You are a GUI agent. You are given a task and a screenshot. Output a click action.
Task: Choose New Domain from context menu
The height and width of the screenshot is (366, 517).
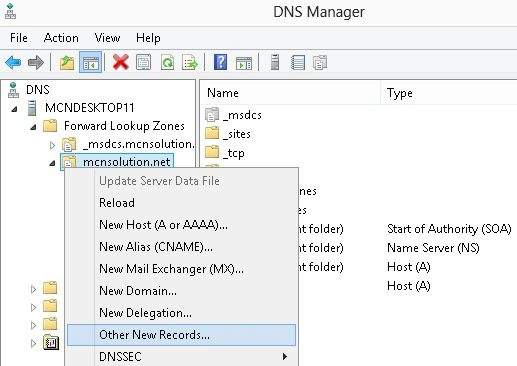click(181, 291)
